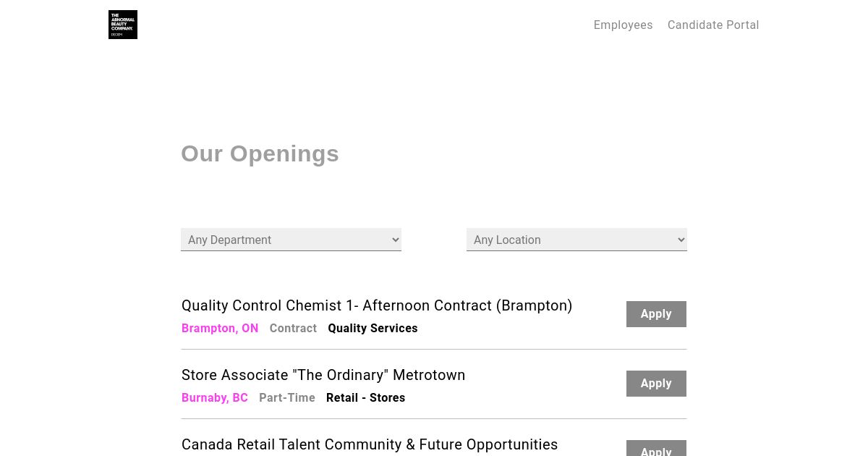Apply to Store Associate Metrotown job
868x456 pixels.
point(656,384)
